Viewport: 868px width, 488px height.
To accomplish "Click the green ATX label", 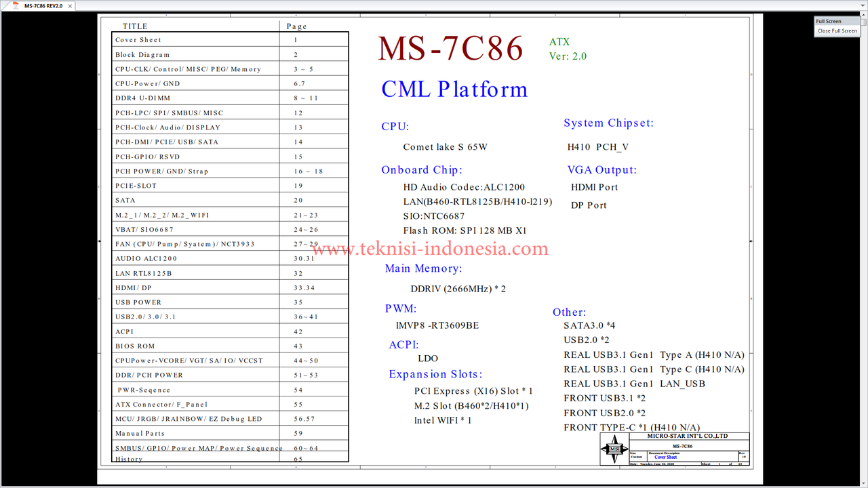I will click(559, 42).
